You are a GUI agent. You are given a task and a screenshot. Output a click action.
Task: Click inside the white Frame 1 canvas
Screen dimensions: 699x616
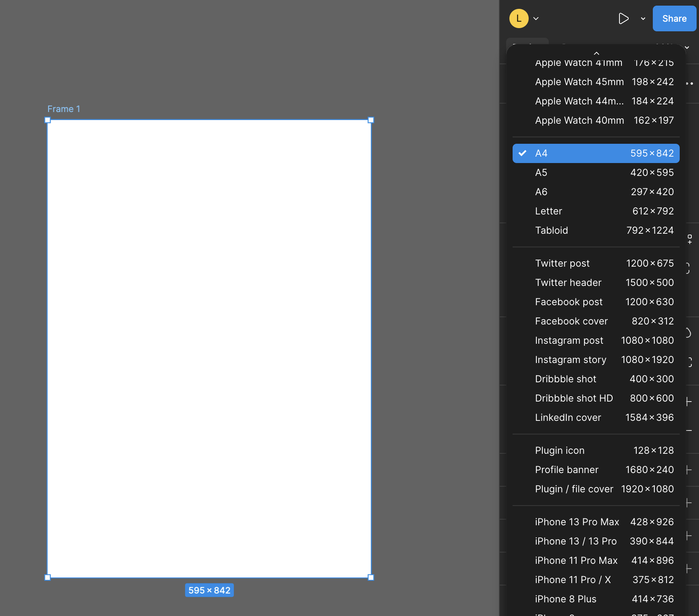coord(209,349)
